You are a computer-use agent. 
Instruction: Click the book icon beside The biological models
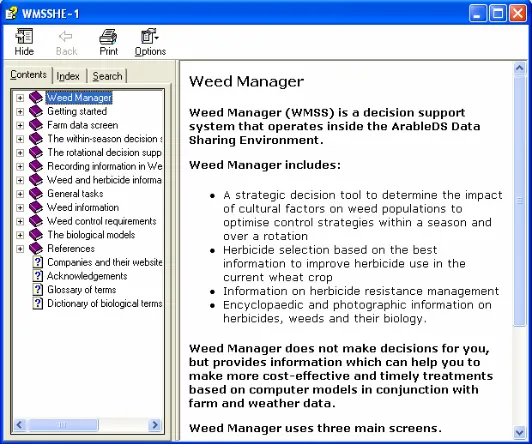pyautogui.click(x=36, y=235)
